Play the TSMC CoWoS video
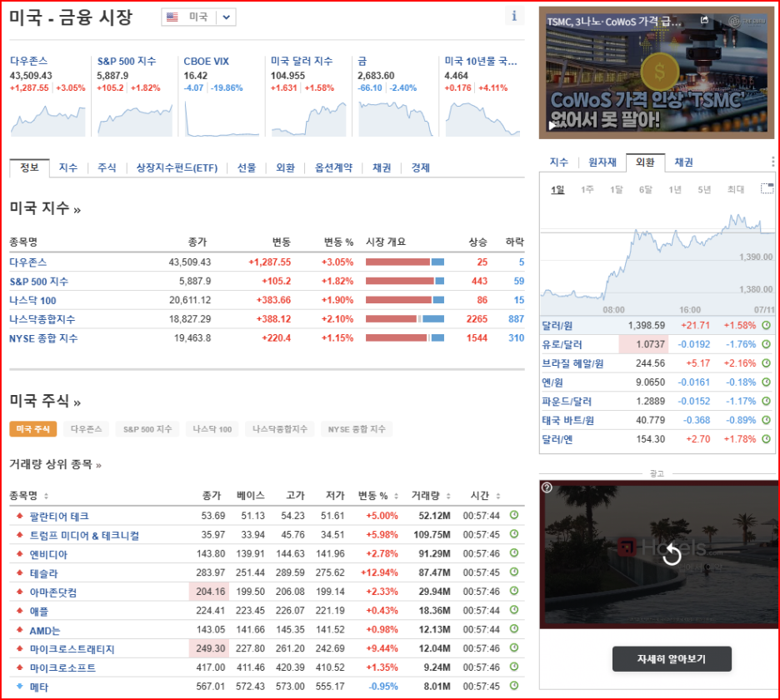The height and width of the screenshot is (700, 780). 552,125
